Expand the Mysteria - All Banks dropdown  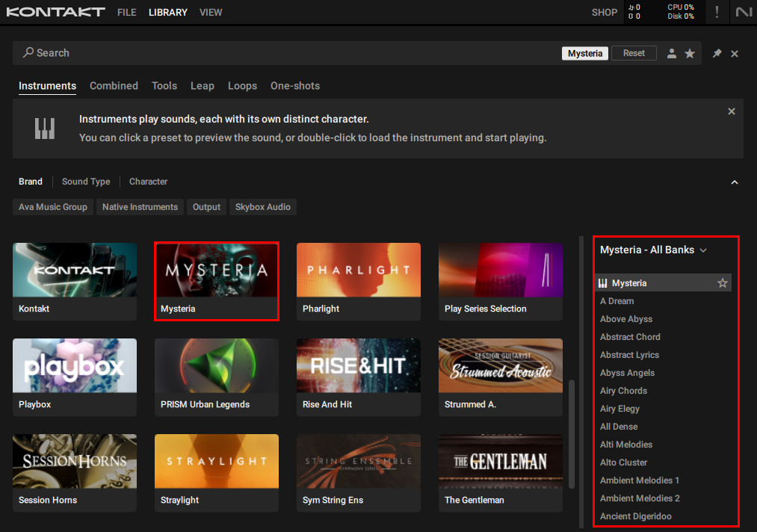(703, 250)
